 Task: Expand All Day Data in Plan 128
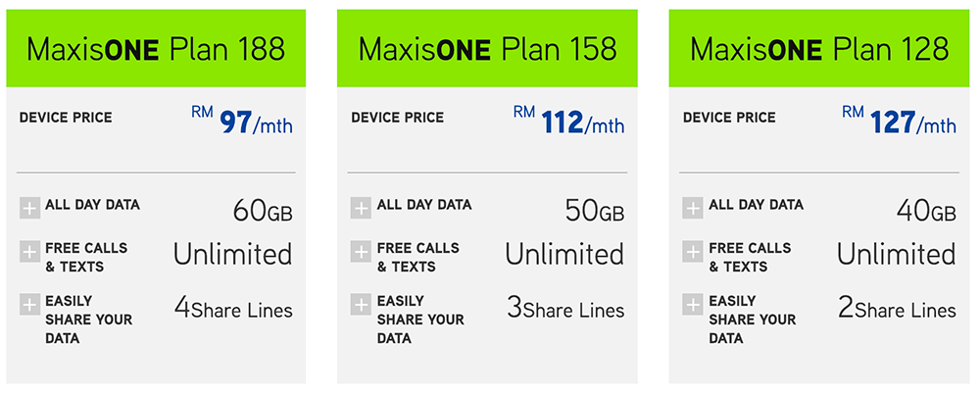693,208
